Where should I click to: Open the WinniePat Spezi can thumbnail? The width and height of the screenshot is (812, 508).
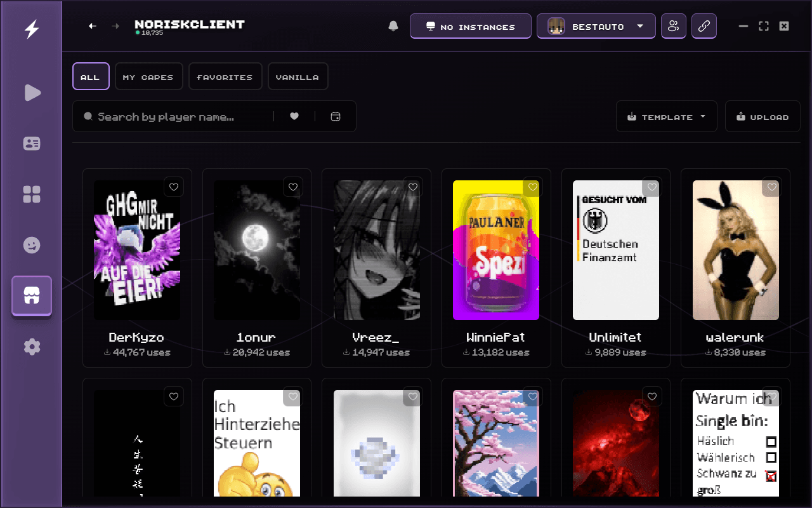[496, 250]
